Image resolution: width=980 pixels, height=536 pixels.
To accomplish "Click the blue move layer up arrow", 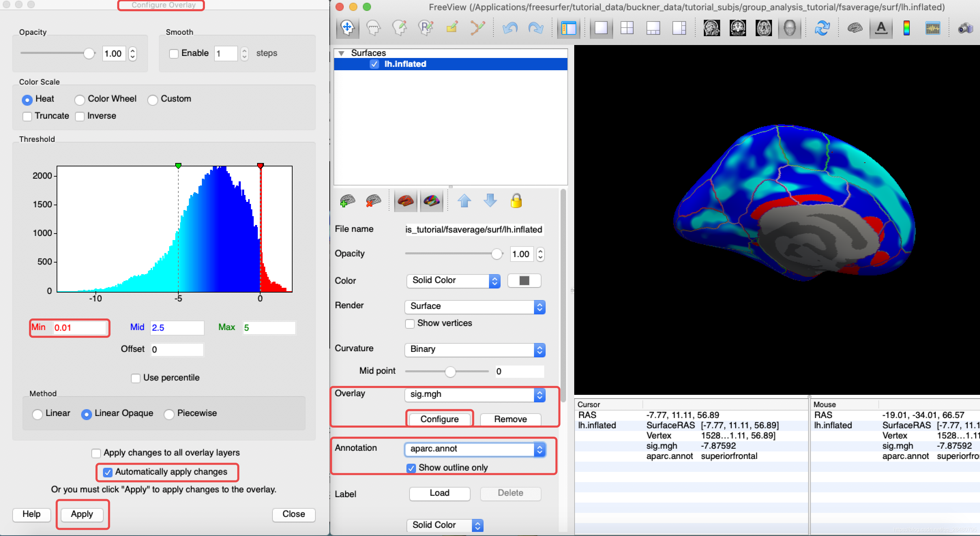I will click(464, 200).
